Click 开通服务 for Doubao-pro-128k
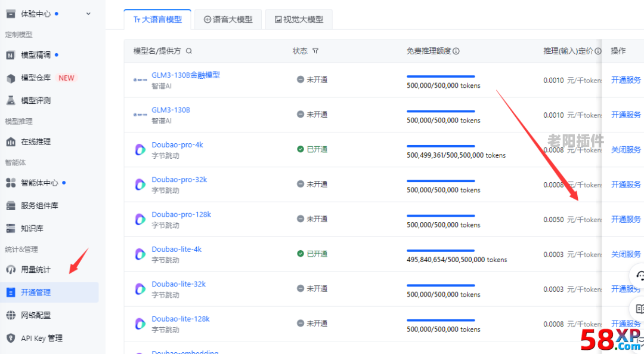The height and width of the screenshot is (354, 644). click(x=626, y=220)
